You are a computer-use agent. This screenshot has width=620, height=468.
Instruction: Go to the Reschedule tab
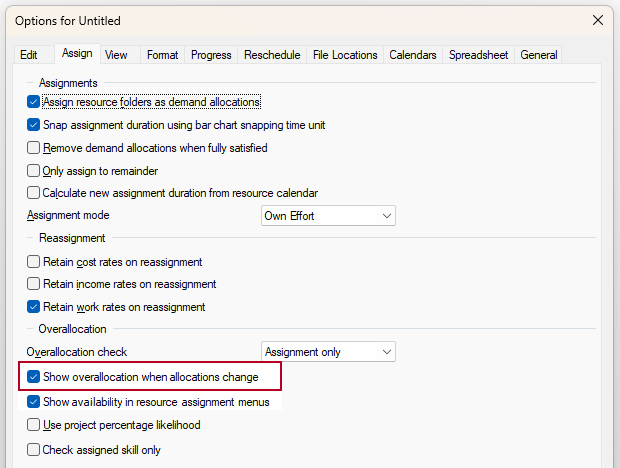[272, 55]
